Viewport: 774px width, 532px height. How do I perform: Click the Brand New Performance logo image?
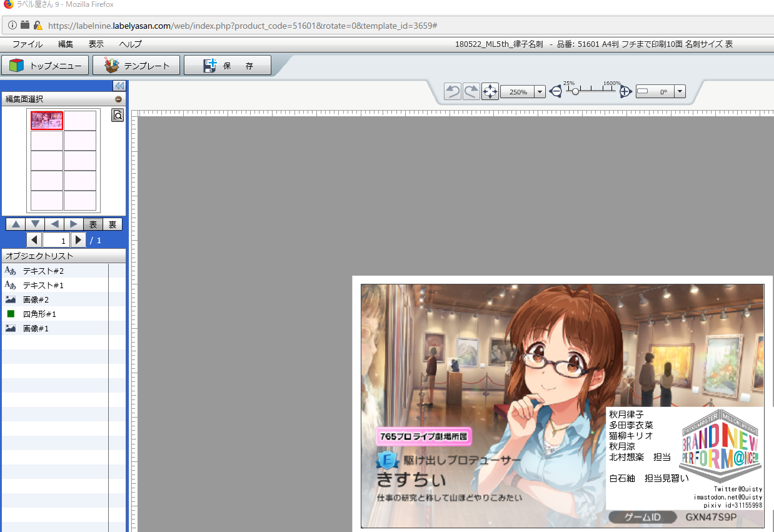(x=720, y=446)
